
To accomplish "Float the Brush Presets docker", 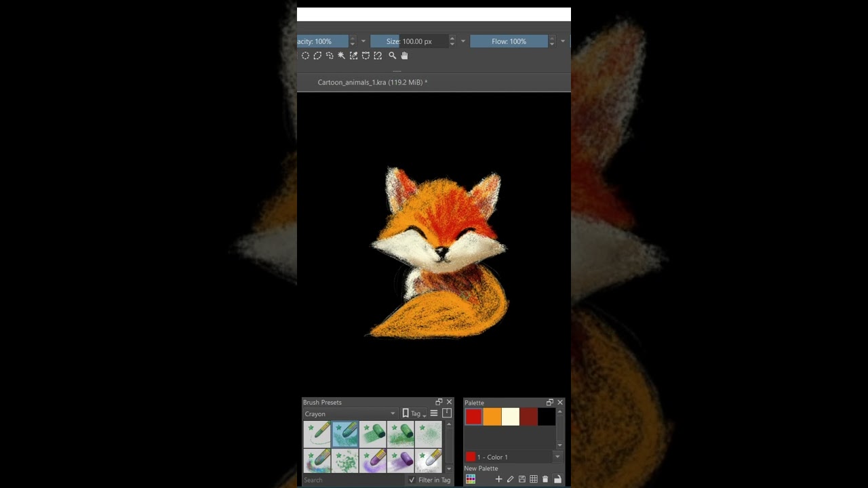I will point(439,402).
